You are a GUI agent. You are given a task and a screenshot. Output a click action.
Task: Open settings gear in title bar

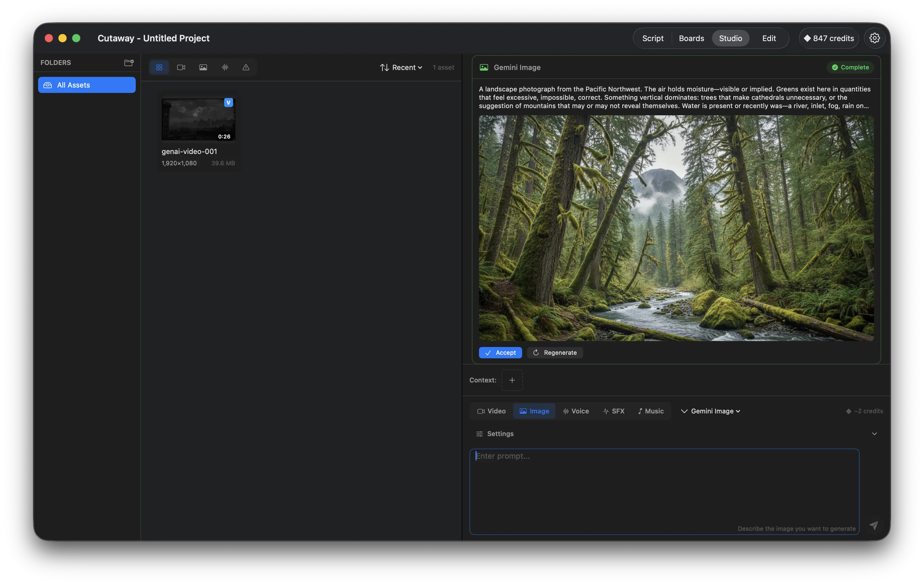click(875, 38)
